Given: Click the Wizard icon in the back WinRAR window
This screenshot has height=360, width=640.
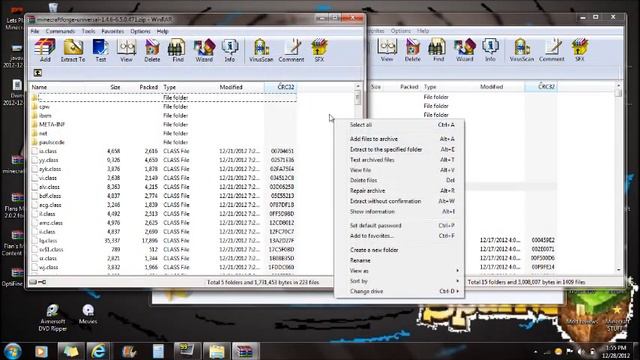Looking at the screenshot, I should (464, 50).
